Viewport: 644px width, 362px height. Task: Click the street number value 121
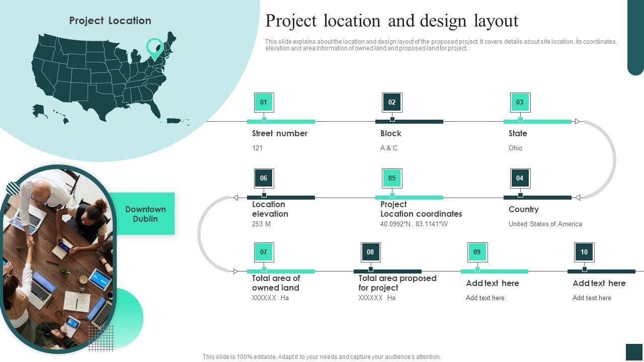(257, 148)
